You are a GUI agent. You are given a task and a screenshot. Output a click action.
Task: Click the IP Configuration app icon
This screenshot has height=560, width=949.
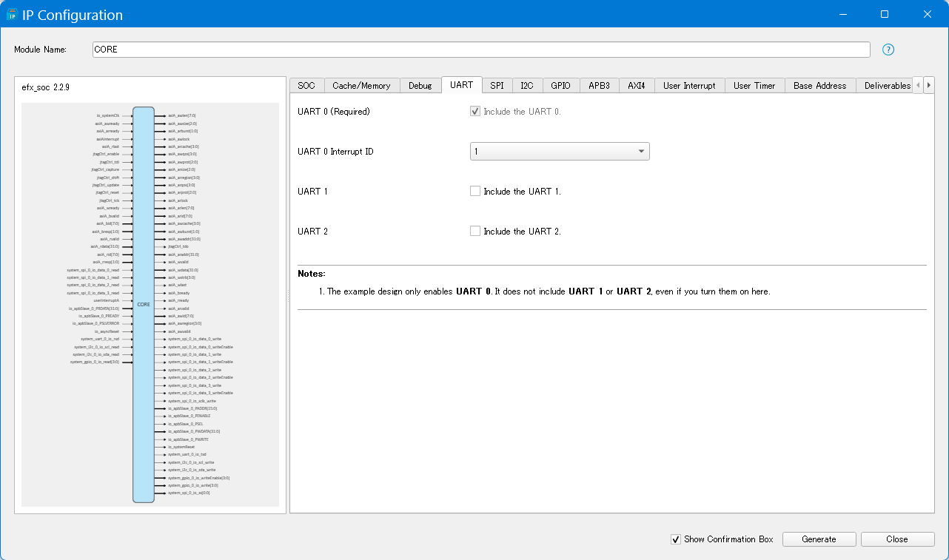coord(12,15)
